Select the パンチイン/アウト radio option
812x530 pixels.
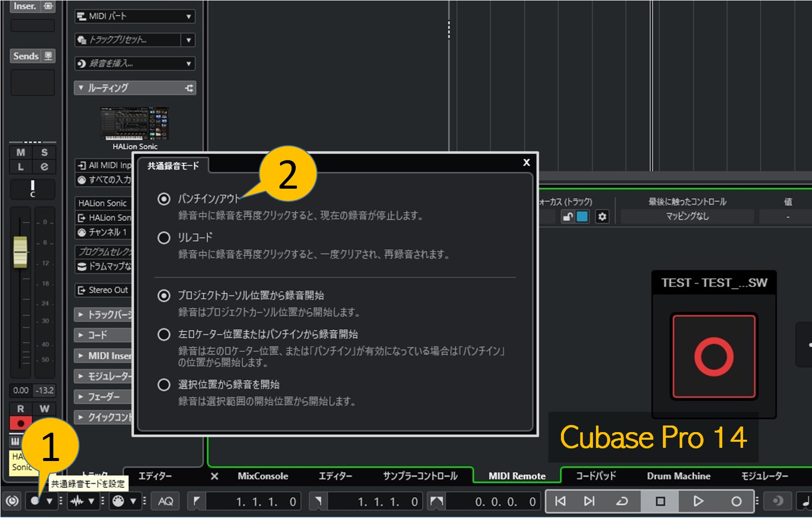tap(164, 198)
